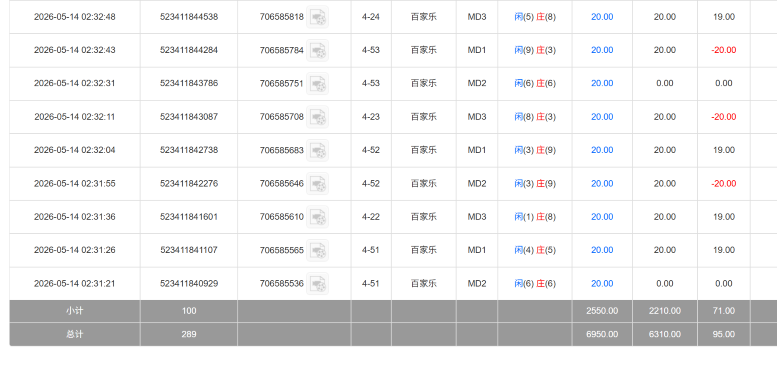Screen dimensions: 777x366
Task: Select order number 523411842276
Action: point(189,183)
